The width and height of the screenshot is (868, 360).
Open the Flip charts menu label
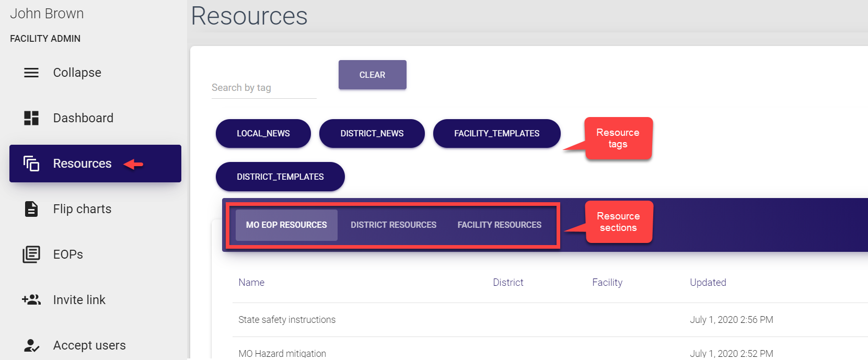click(x=82, y=209)
